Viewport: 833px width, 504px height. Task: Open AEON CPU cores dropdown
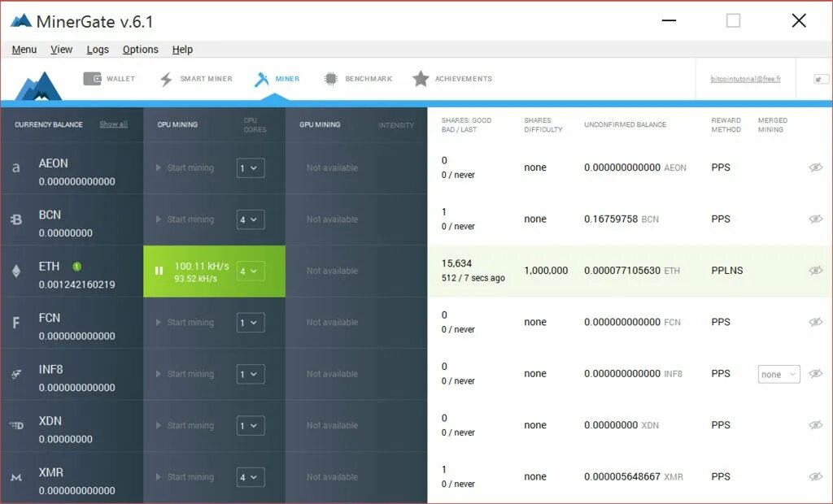251,167
